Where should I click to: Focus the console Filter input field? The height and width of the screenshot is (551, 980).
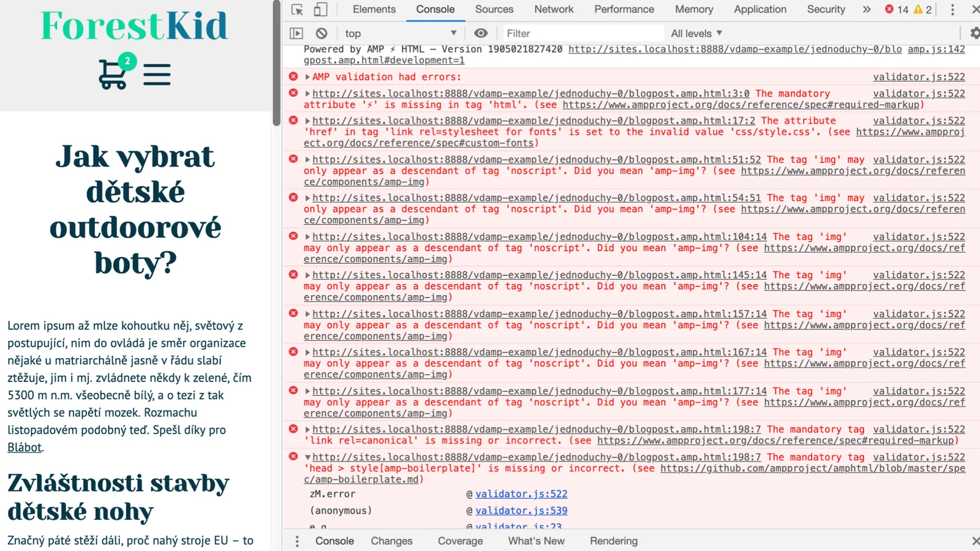click(582, 34)
